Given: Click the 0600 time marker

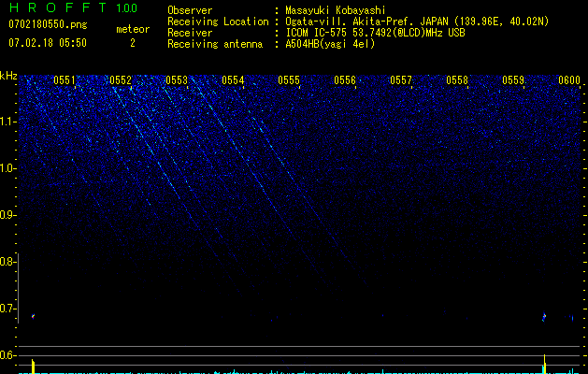Looking at the screenshot, I should coord(569,80).
